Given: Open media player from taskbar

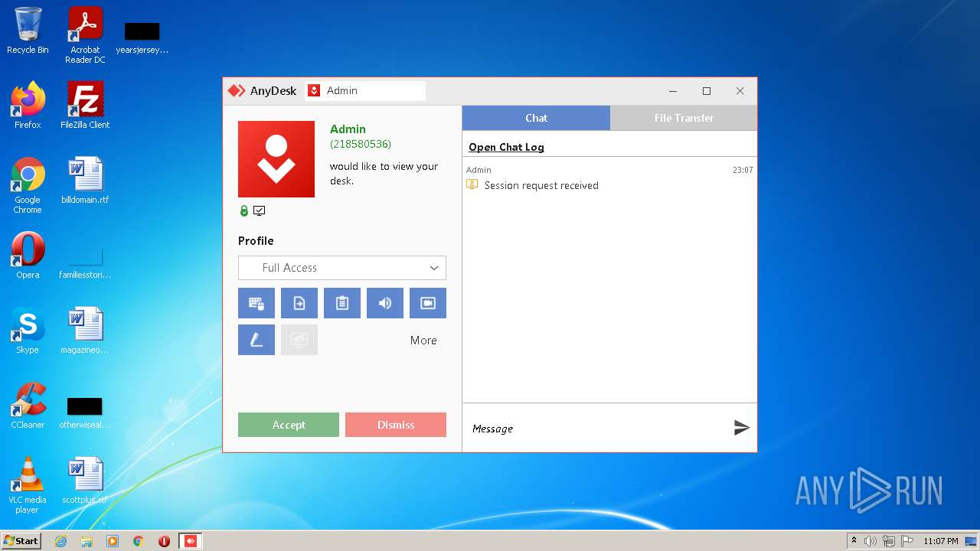Looking at the screenshot, I should pos(113,541).
